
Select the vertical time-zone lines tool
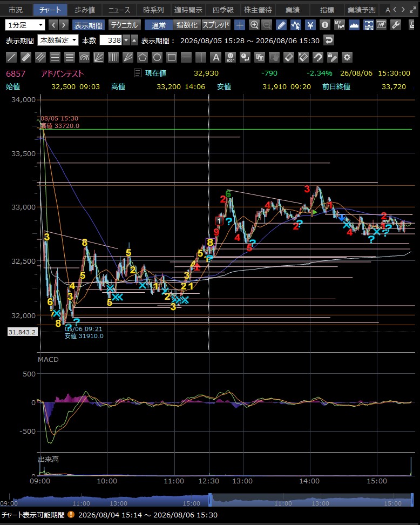tap(113, 57)
